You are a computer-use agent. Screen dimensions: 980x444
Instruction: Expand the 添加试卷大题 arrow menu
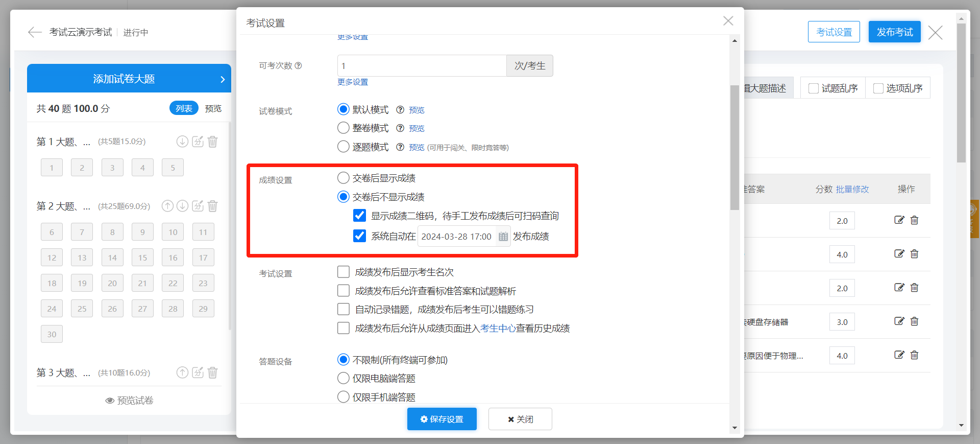point(223,79)
